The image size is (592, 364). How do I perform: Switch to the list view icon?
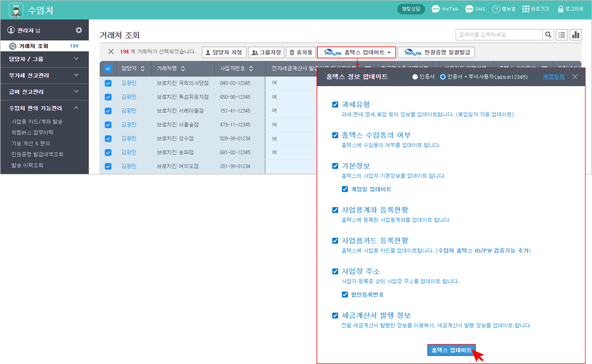562,35
